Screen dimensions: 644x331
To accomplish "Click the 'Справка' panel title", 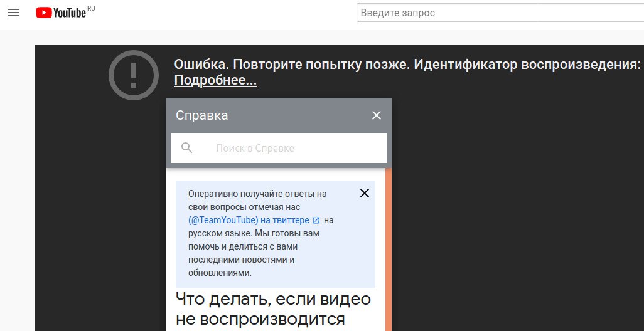I will (201, 116).
